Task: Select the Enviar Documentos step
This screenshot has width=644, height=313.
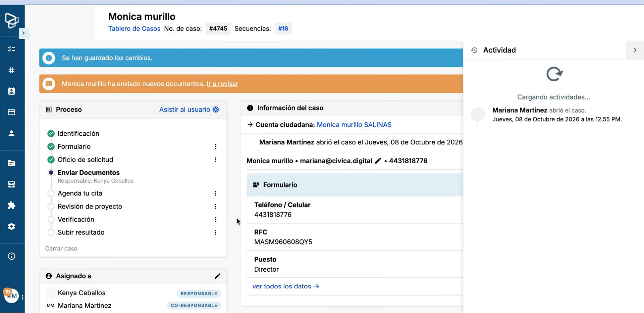Action: click(x=89, y=173)
